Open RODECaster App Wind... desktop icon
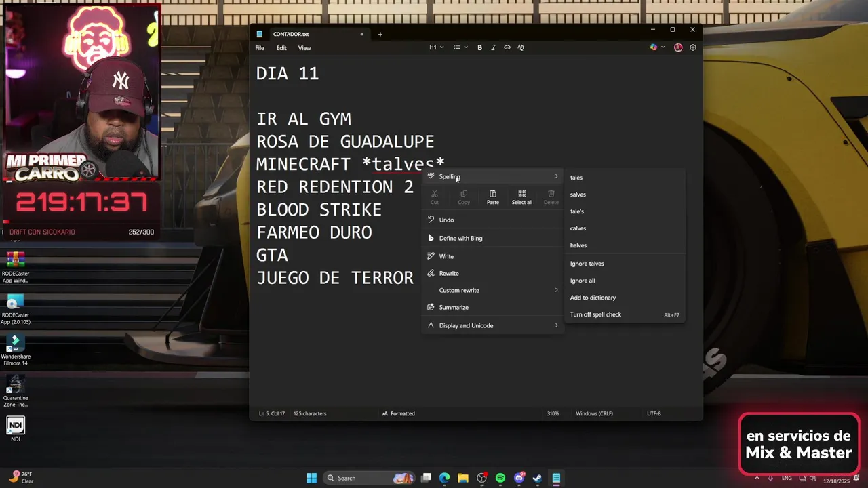868x488 pixels. 16,267
